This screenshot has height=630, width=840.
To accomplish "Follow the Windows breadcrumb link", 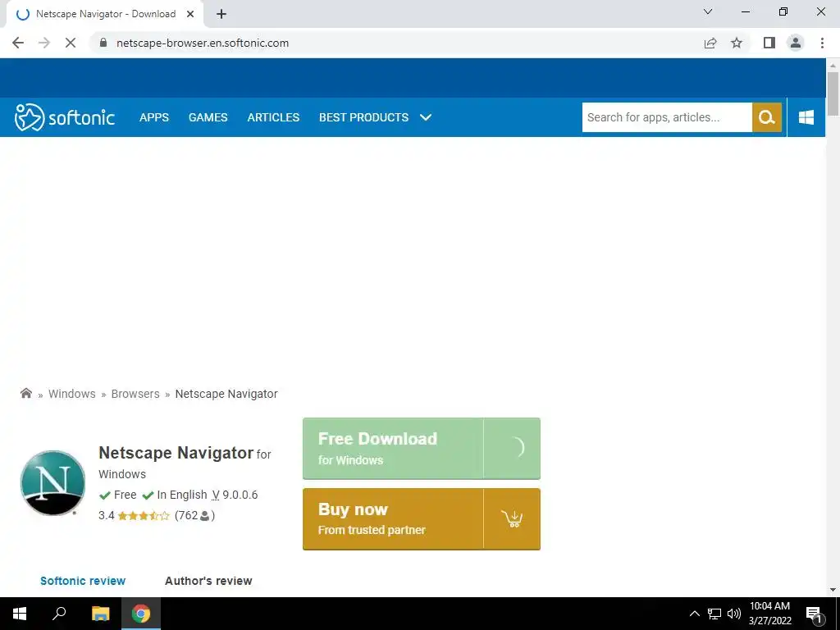I will coord(72,394).
